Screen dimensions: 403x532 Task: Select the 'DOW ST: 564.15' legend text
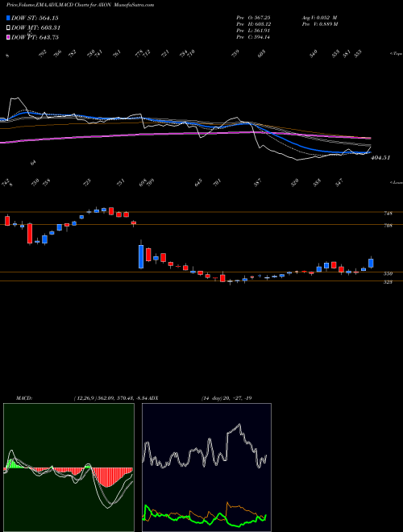point(35,18)
